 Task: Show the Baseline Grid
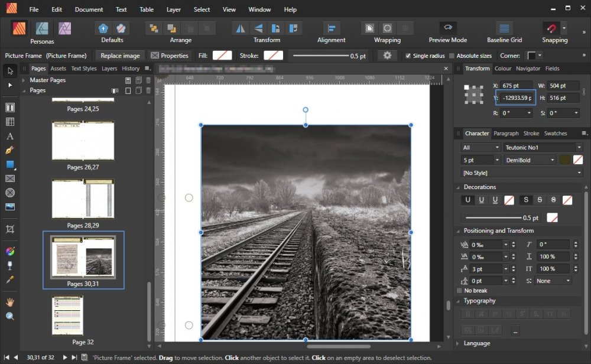504,28
